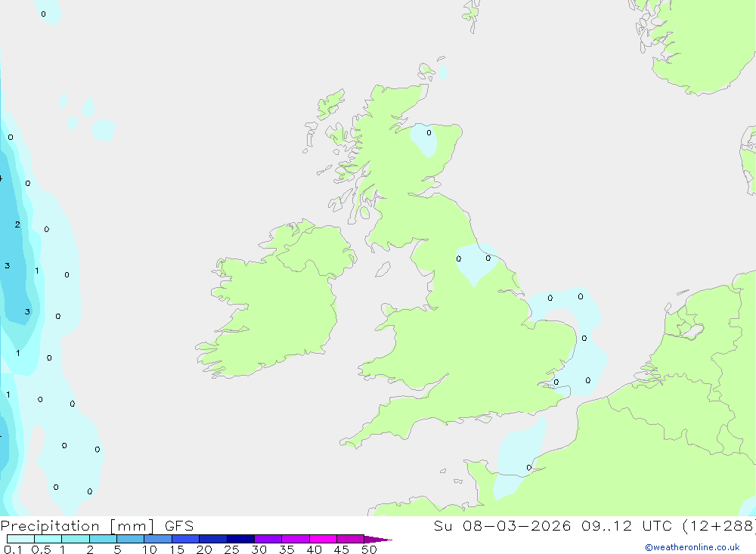Click the 40–45 mm magenta legend swatch

click(323, 539)
